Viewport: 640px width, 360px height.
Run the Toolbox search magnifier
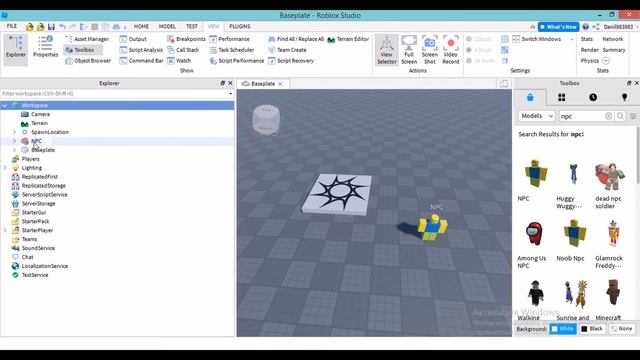point(620,116)
